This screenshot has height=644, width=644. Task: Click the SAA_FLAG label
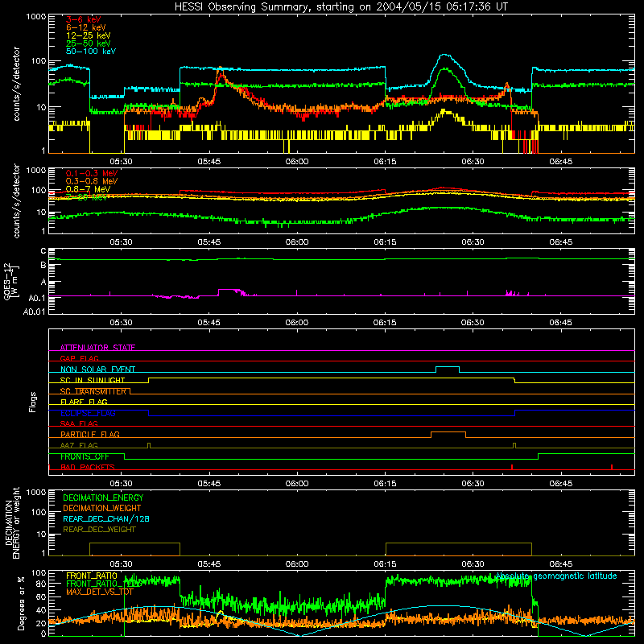(79, 423)
